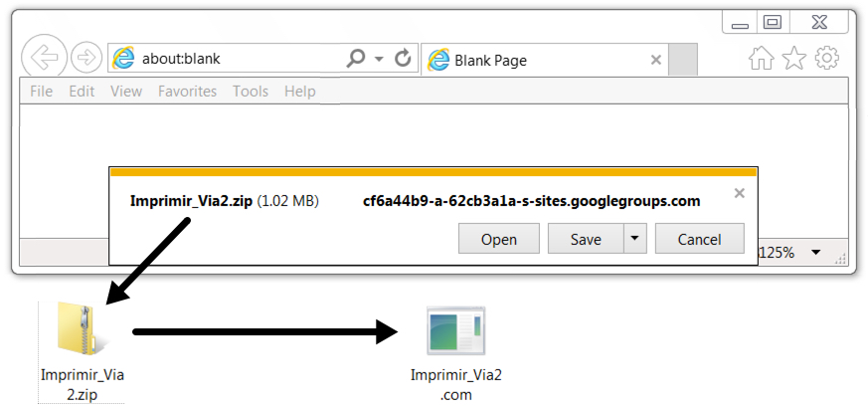Expand the address bar autocomplete dropdown arrow
This screenshot has height=410, width=868.
tap(379, 59)
